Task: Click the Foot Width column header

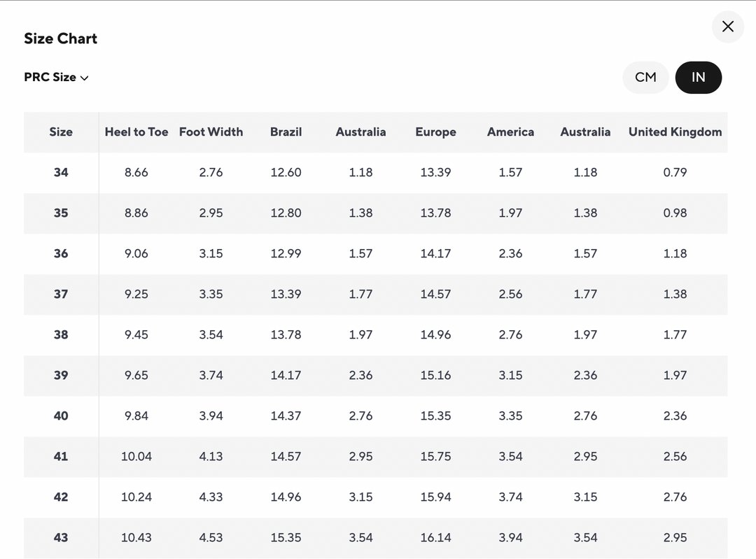Action: [x=211, y=132]
